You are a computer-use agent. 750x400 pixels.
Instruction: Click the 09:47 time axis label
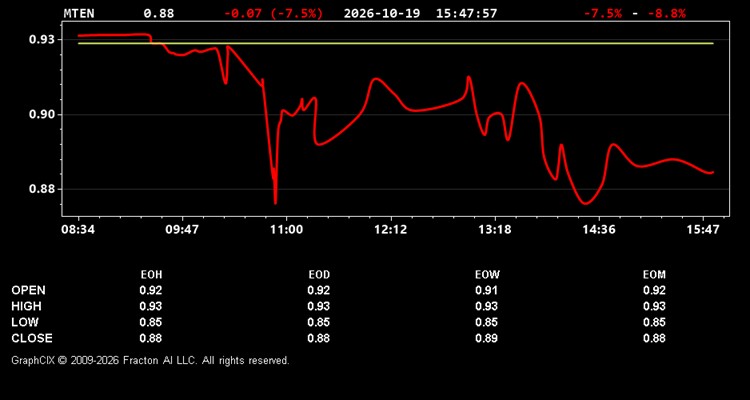coord(182,230)
